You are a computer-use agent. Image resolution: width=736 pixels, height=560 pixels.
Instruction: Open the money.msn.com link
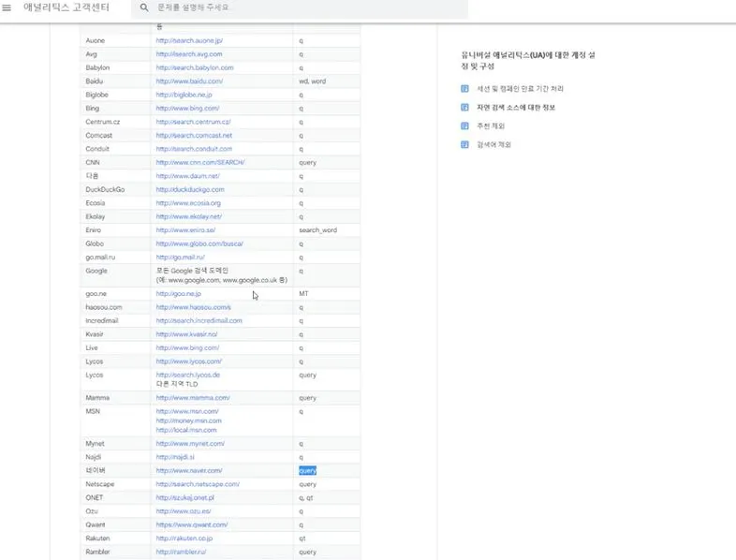tap(189, 421)
